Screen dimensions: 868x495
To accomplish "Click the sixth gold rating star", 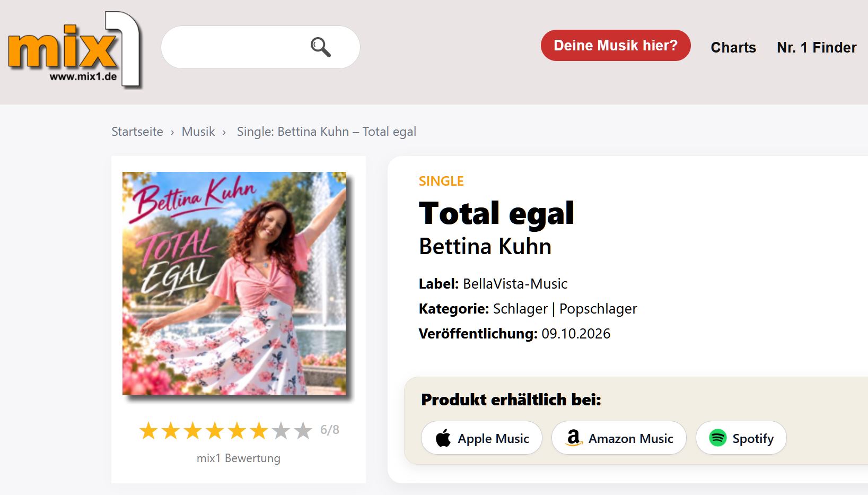I will [x=259, y=431].
